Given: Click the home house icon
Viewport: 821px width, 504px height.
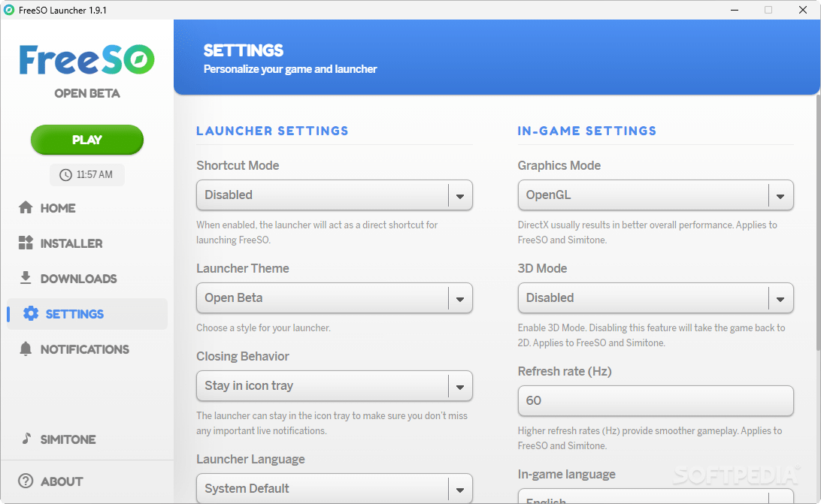Looking at the screenshot, I should point(26,207).
